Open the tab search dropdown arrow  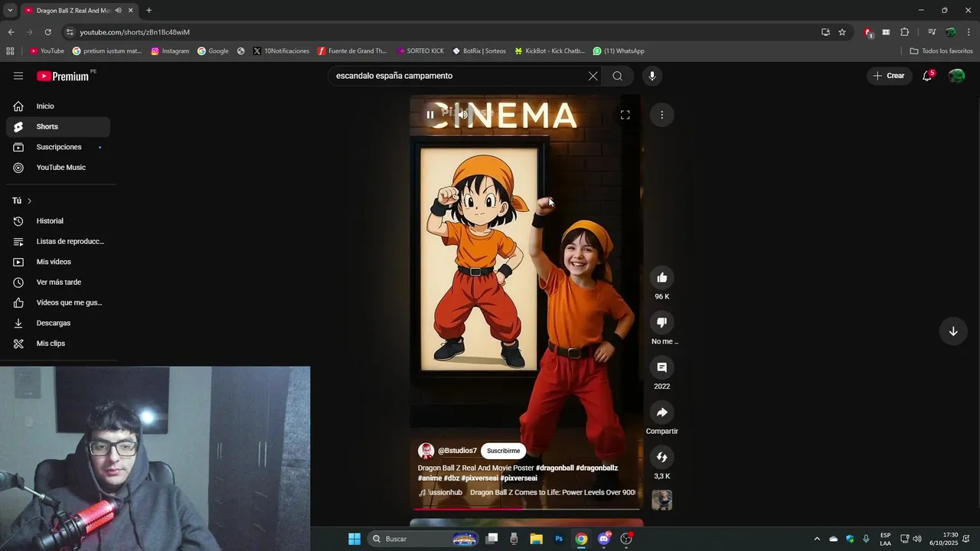coord(10,11)
